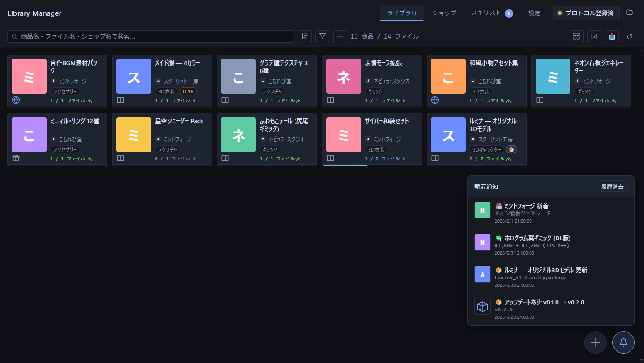Click purple N avatar of ホログラム翼ギミック notification

point(483,242)
